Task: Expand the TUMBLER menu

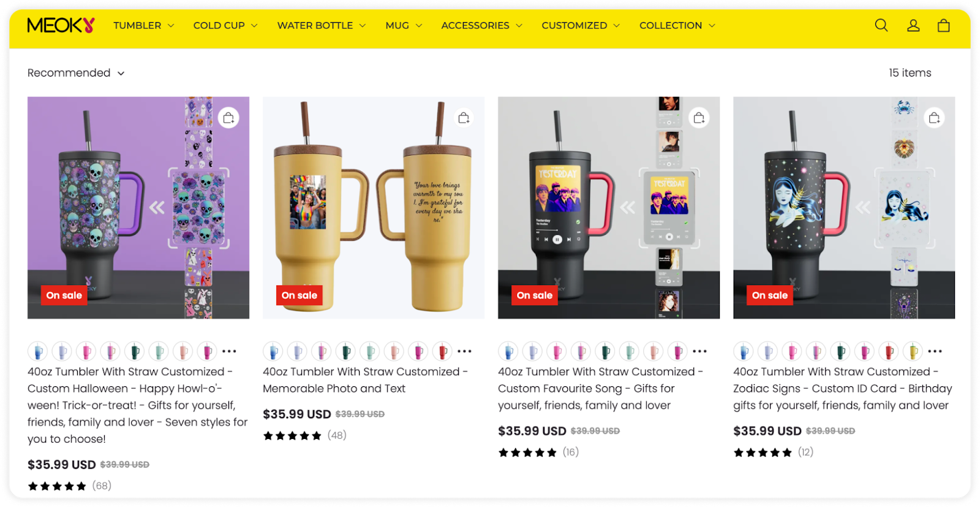Action: click(x=144, y=25)
